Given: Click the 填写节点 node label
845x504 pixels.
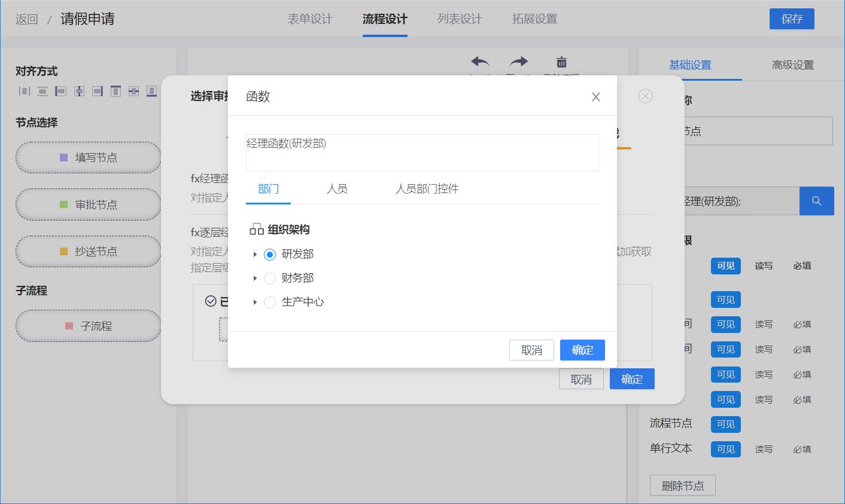Looking at the screenshot, I should click(x=96, y=158).
